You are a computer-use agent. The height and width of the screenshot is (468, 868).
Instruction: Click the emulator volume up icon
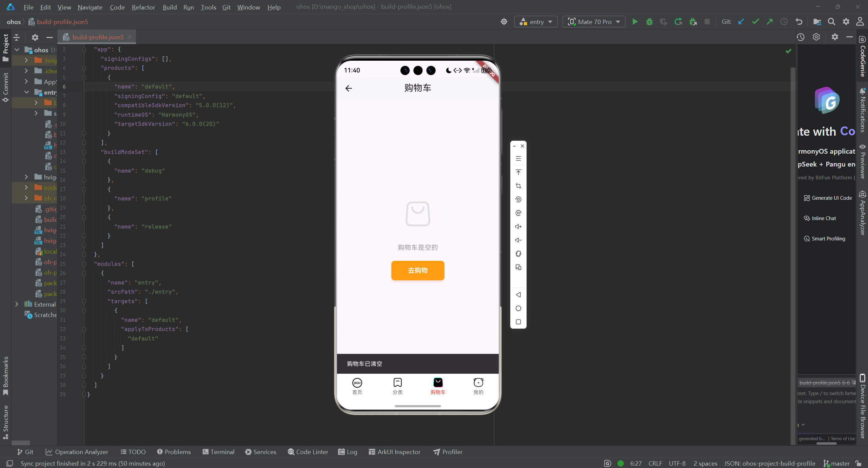point(518,227)
